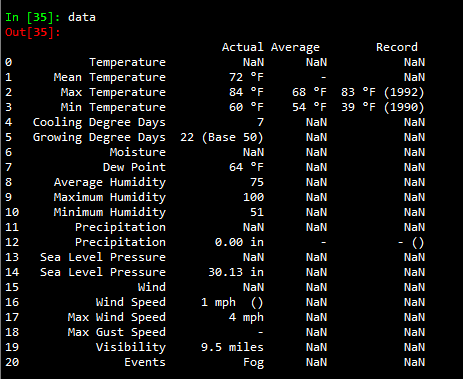Click the '68 °F' average value

tap(309, 92)
